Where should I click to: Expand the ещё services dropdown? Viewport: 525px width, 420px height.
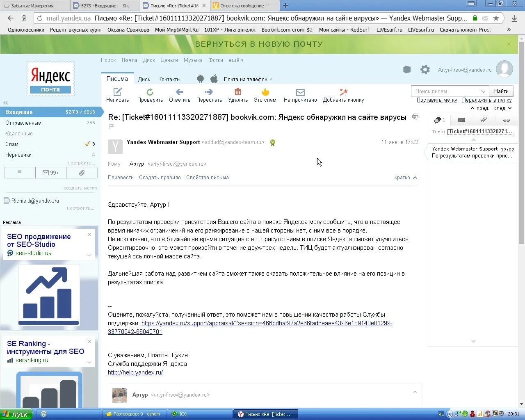[x=236, y=60]
